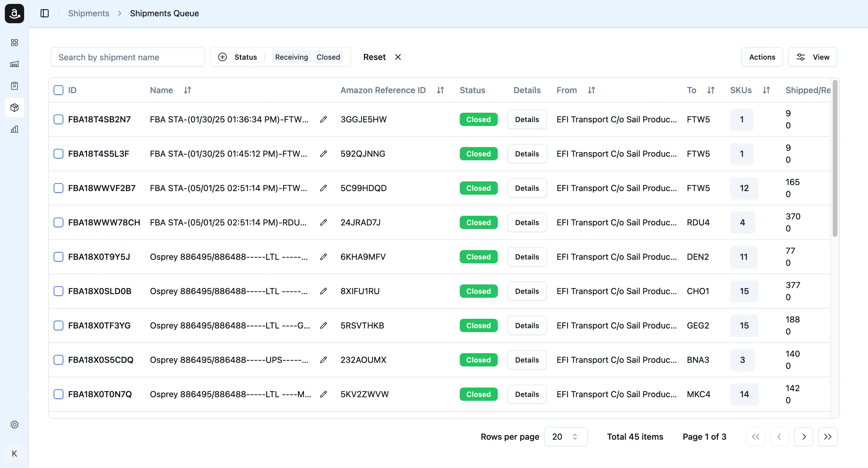Click the Total 45 items text
The image size is (868, 468).
[635, 437]
